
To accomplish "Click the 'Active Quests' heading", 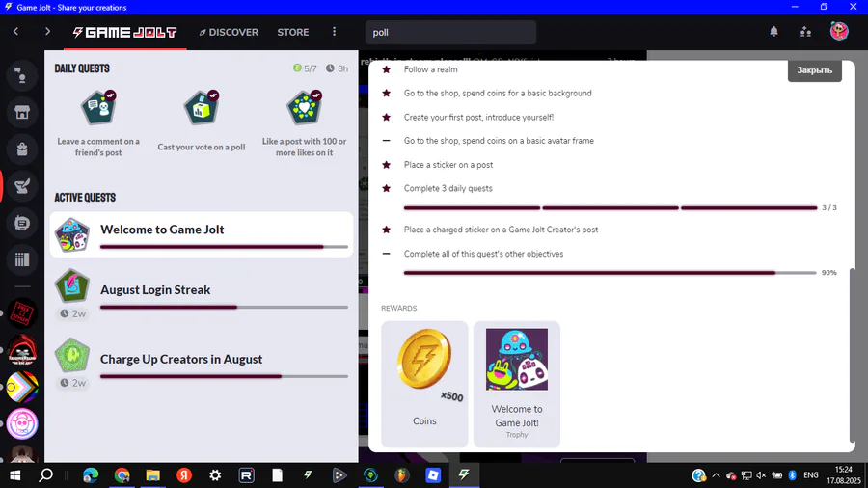I will 85,198.
